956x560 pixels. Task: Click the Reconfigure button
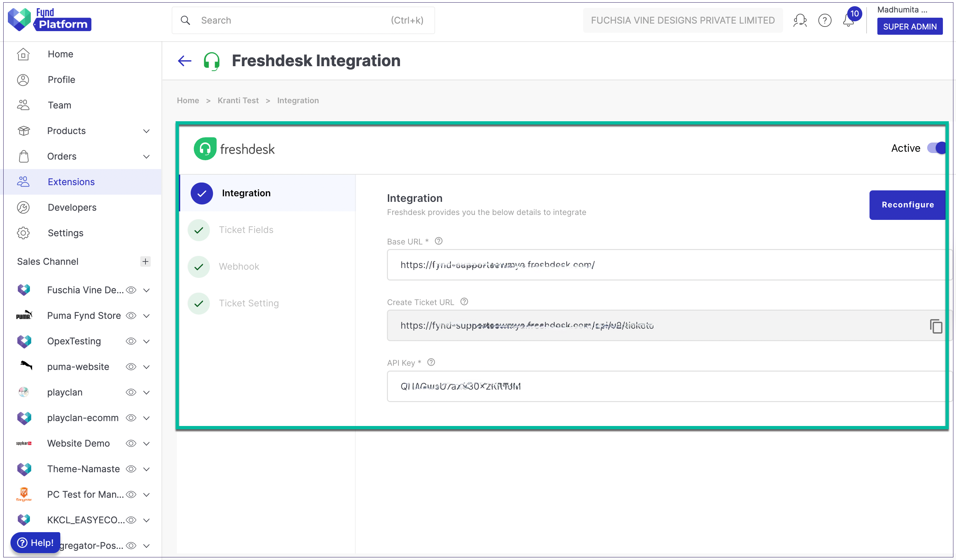pyautogui.click(x=908, y=204)
